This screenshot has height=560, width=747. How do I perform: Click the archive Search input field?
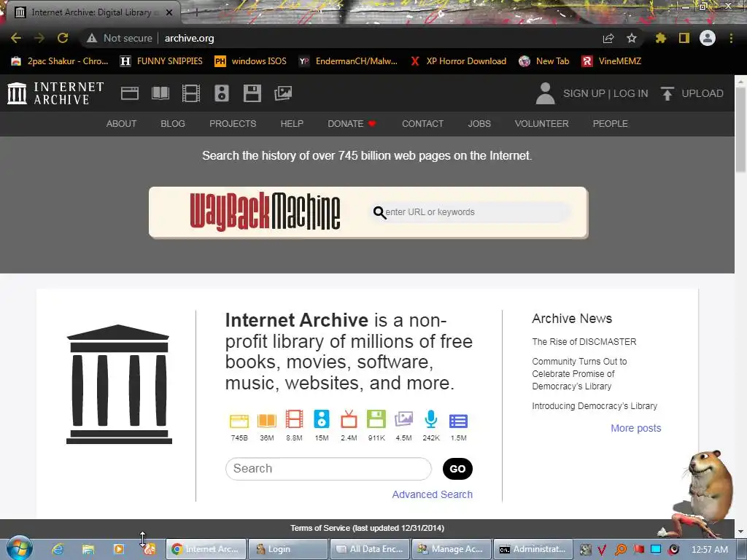click(328, 469)
